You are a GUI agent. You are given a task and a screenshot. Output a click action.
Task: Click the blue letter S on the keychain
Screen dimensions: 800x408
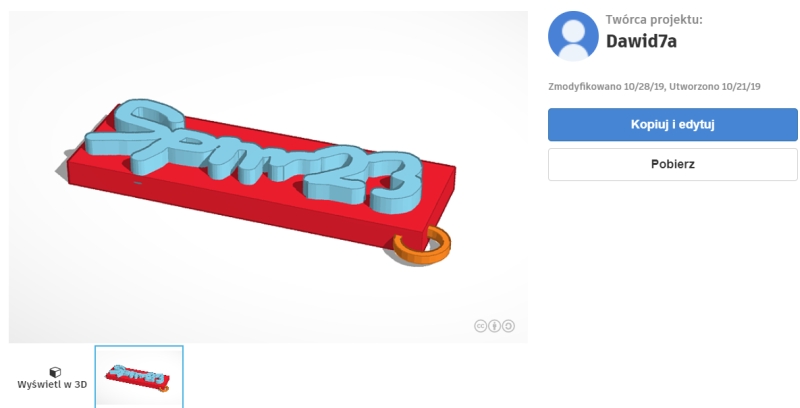click(x=137, y=135)
